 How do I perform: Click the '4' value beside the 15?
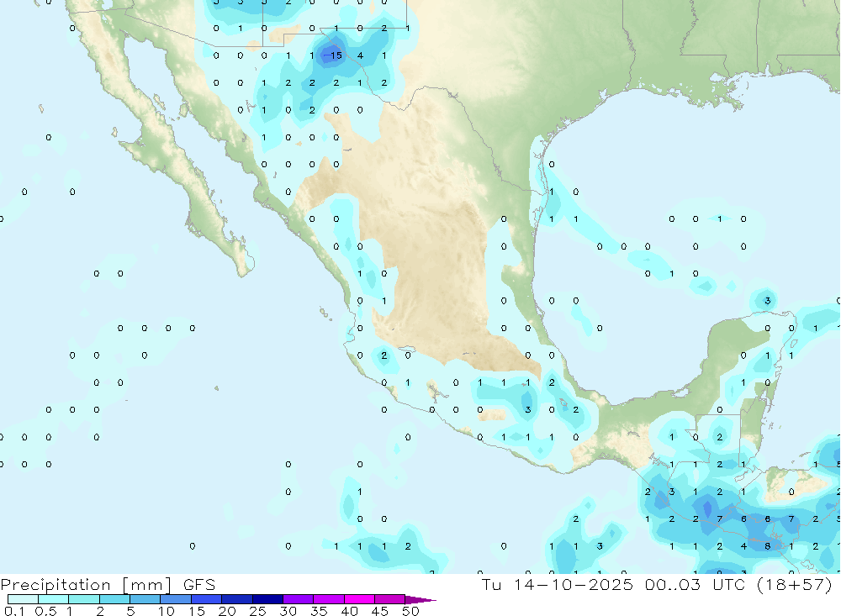point(360,55)
